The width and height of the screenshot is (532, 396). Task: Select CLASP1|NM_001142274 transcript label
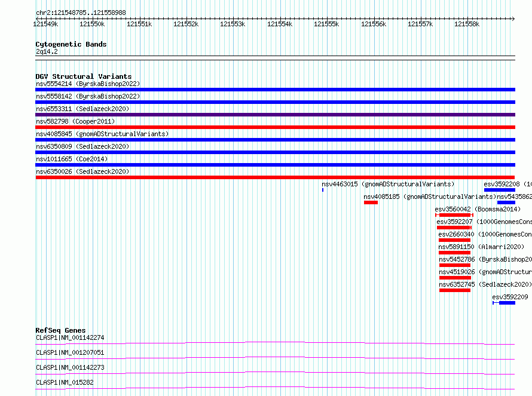tap(70, 337)
